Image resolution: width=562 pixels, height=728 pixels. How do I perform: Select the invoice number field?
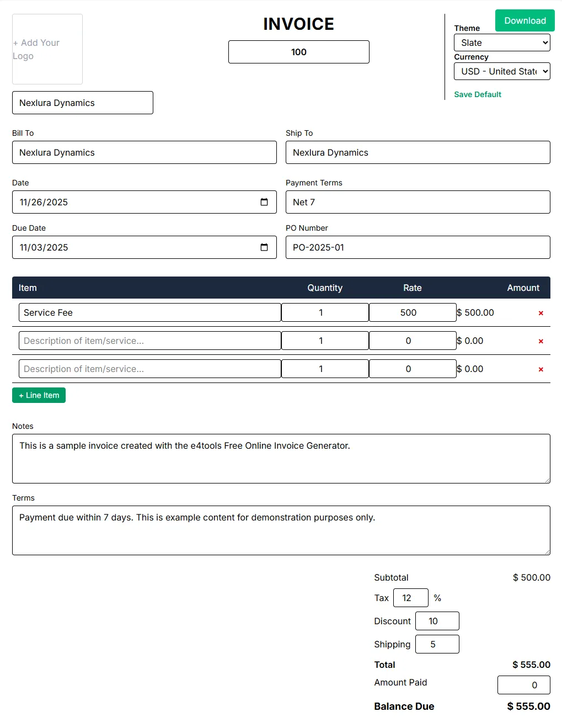pyautogui.click(x=298, y=51)
